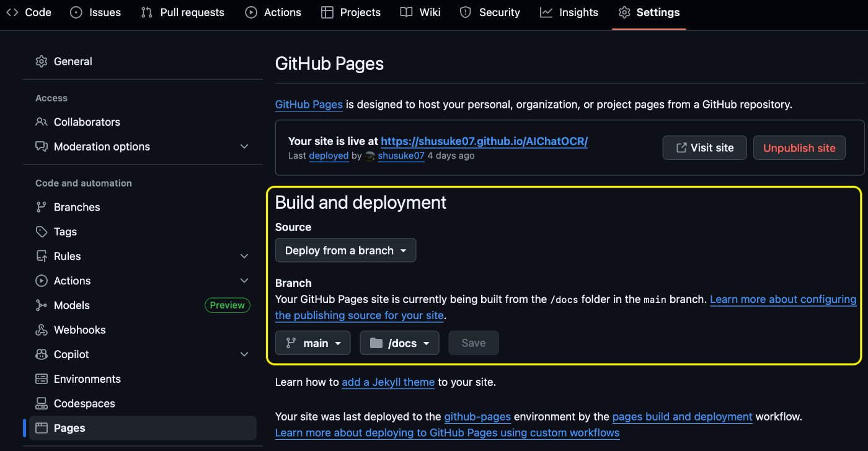868x451 pixels.
Task: Open the github-pages environment link
Action: click(x=477, y=417)
